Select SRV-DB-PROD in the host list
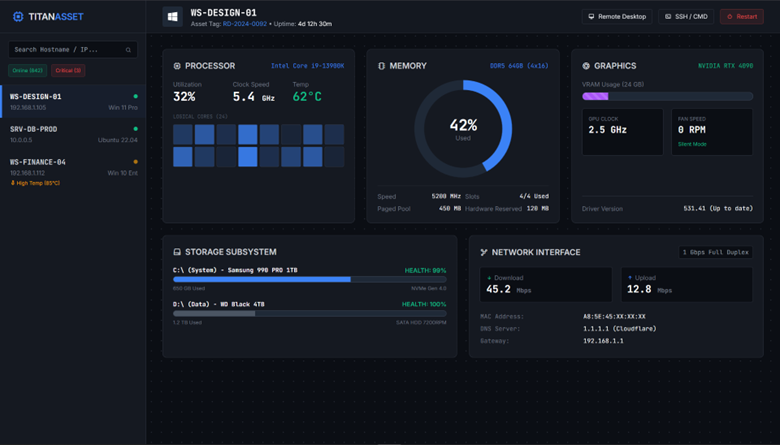 (72, 134)
